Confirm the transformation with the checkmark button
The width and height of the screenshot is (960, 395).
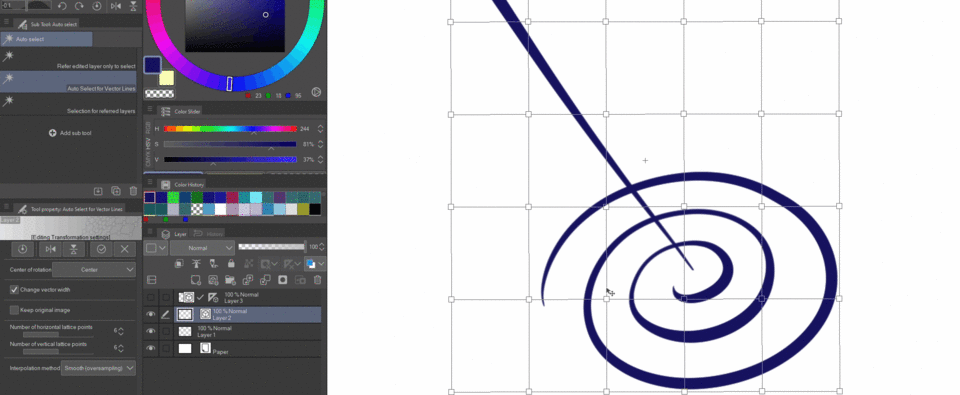[x=101, y=249]
